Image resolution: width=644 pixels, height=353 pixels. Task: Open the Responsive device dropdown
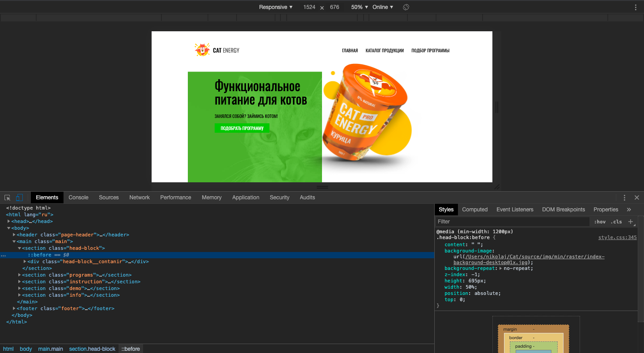coord(276,7)
